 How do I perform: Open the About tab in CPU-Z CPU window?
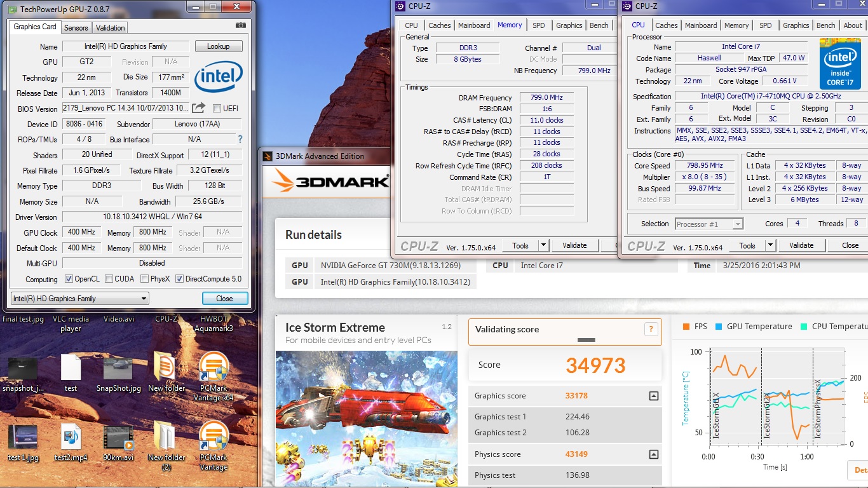[x=853, y=25]
